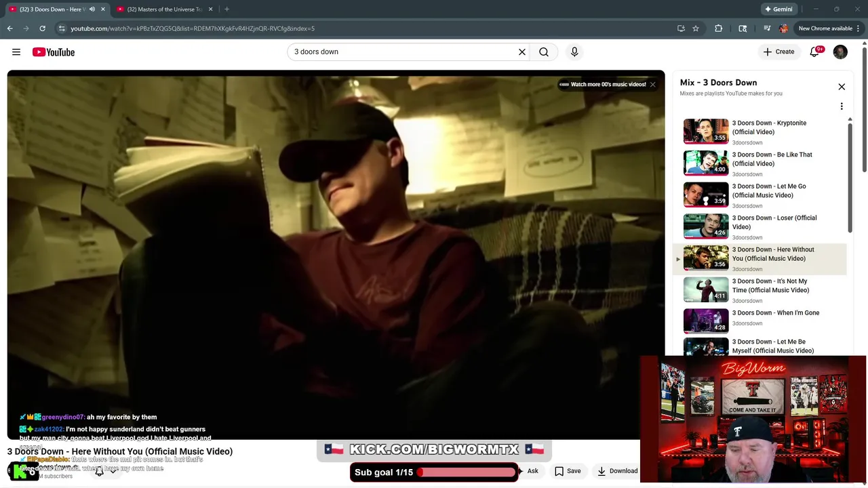The width and height of the screenshot is (868, 488).
Task: Save video to playlist
Action: pyautogui.click(x=568, y=471)
